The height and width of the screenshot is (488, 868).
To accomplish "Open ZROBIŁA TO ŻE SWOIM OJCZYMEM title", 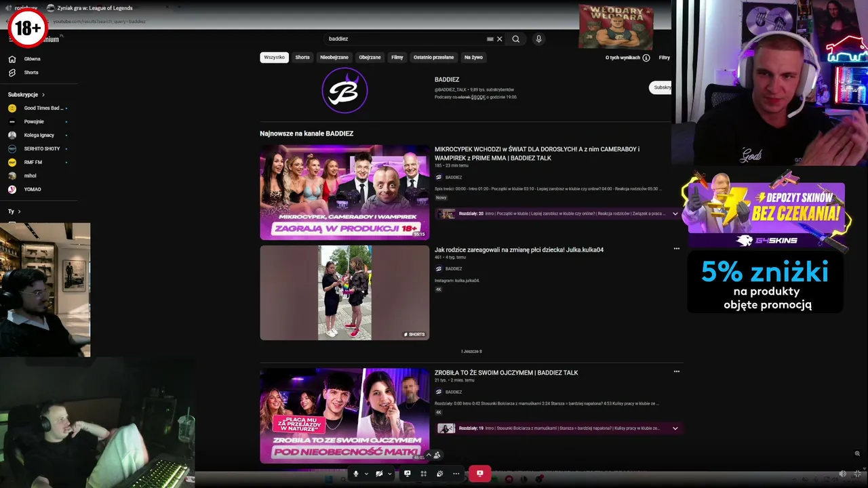I will click(506, 373).
